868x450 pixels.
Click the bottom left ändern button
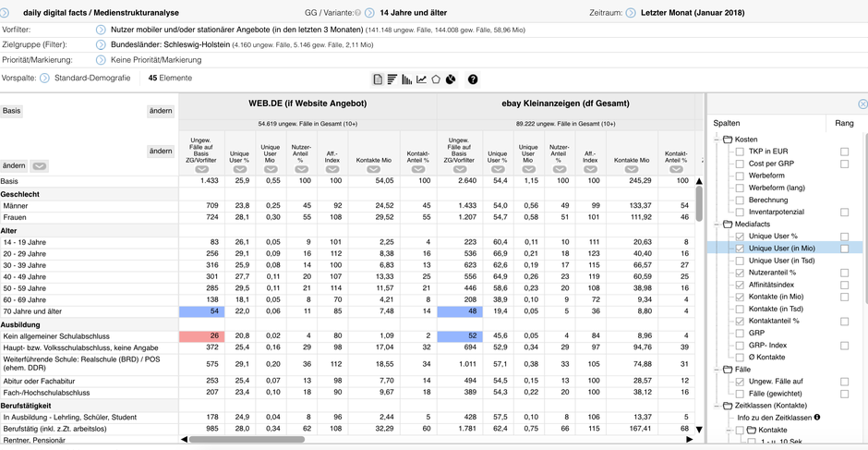[x=14, y=165]
